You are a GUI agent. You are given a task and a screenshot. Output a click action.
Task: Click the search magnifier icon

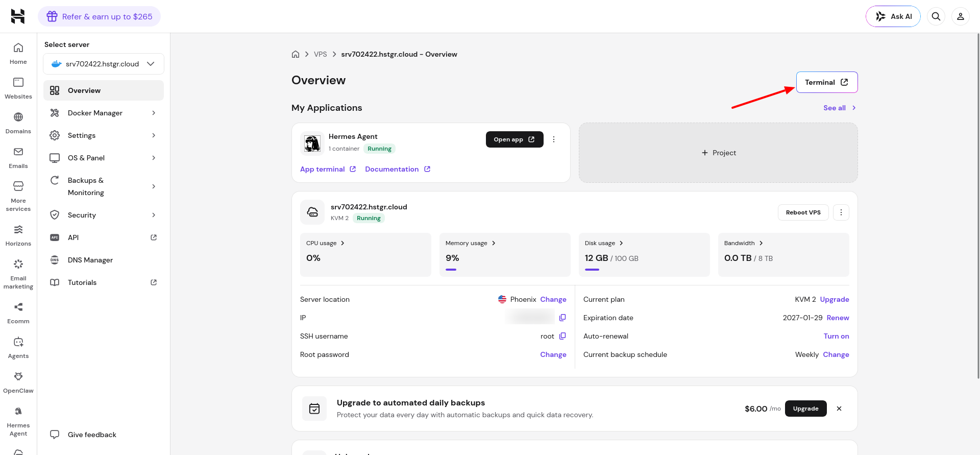(936, 16)
